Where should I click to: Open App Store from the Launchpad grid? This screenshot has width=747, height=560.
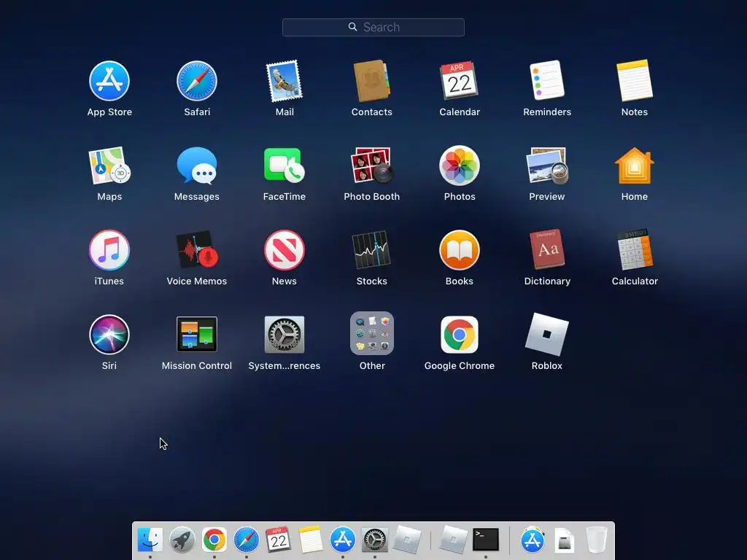[109, 81]
